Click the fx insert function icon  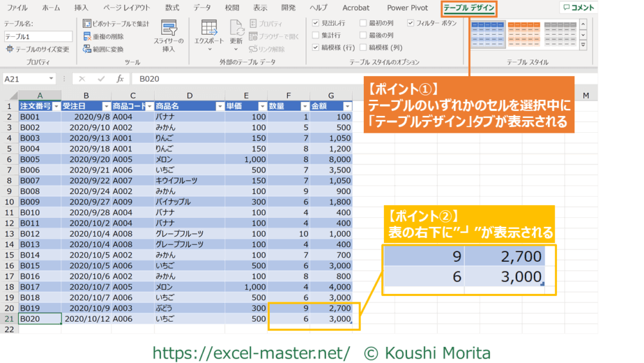(120, 79)
